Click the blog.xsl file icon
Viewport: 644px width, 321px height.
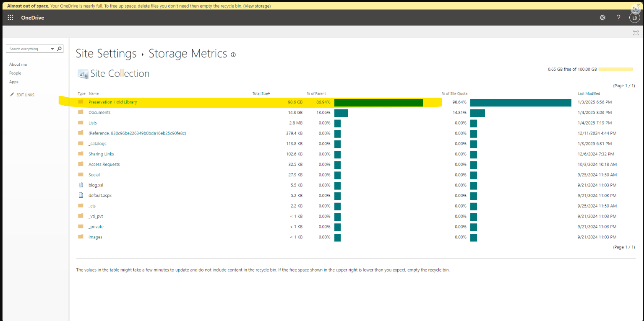(81, 185)
